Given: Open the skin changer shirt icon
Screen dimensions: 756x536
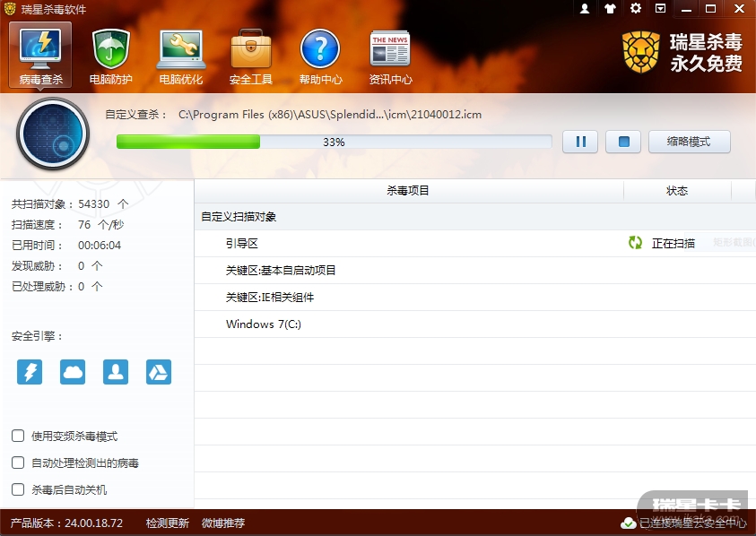Looking at the screenshot, I should 610,9.
